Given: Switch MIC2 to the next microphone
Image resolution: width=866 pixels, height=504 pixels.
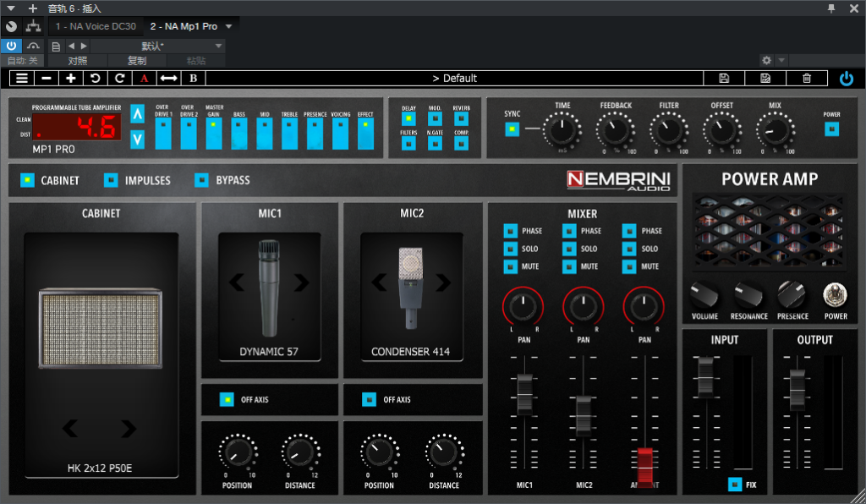Looking at the screenshot, I should (443, 282).
